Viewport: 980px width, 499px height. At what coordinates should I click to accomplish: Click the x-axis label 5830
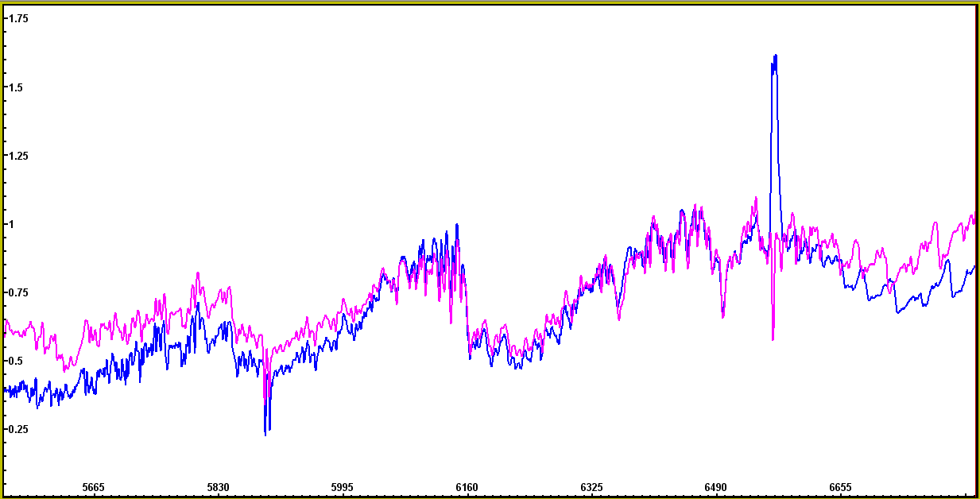coord(218,487)
